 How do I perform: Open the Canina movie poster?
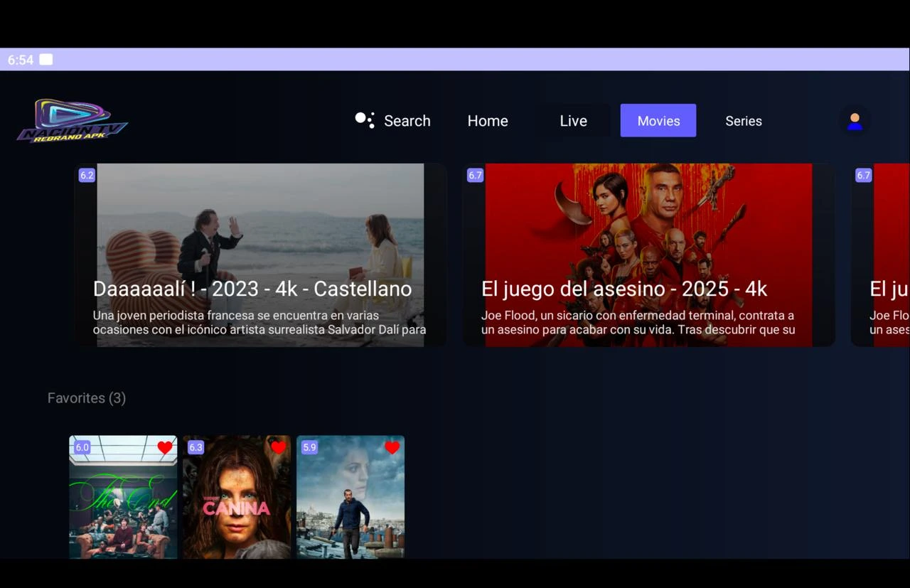point(237,497)
